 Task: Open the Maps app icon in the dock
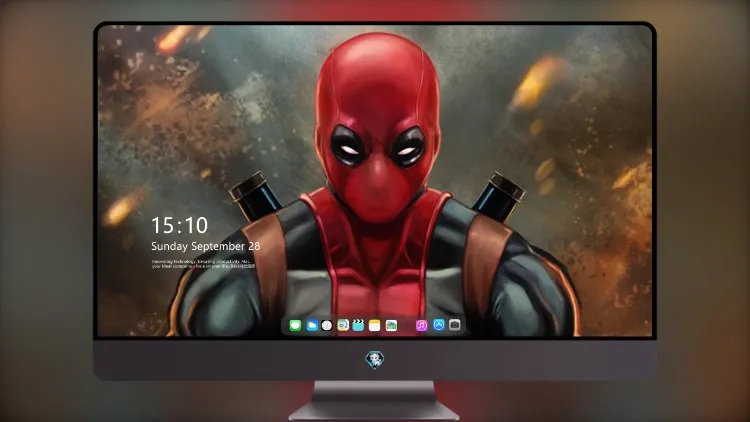(343, 325)
